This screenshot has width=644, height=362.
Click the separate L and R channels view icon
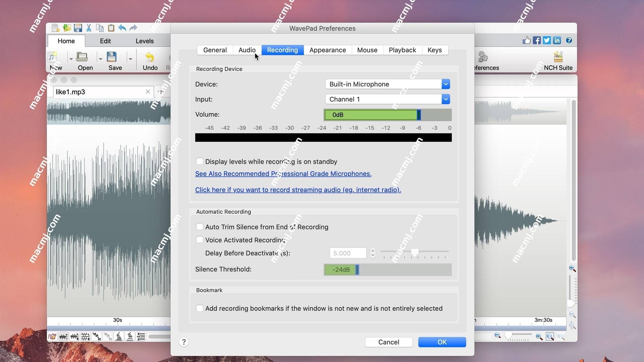point(86,337)
